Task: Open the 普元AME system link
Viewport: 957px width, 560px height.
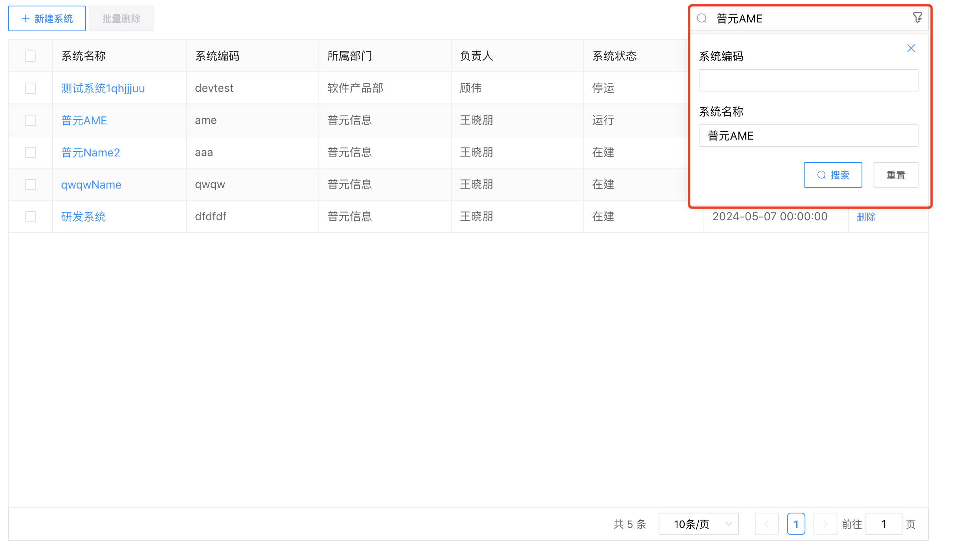Action: pyautogui.click(x=84, y=120)
